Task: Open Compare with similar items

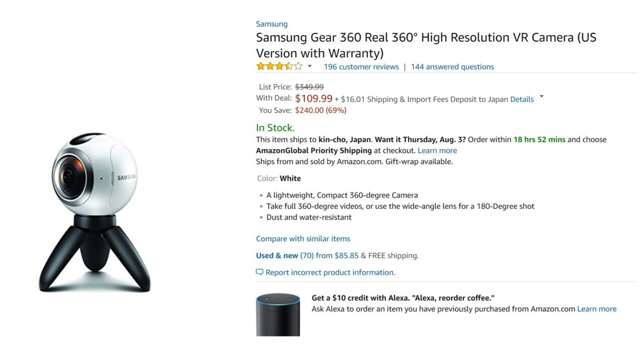Action: (x=303, y=239)
